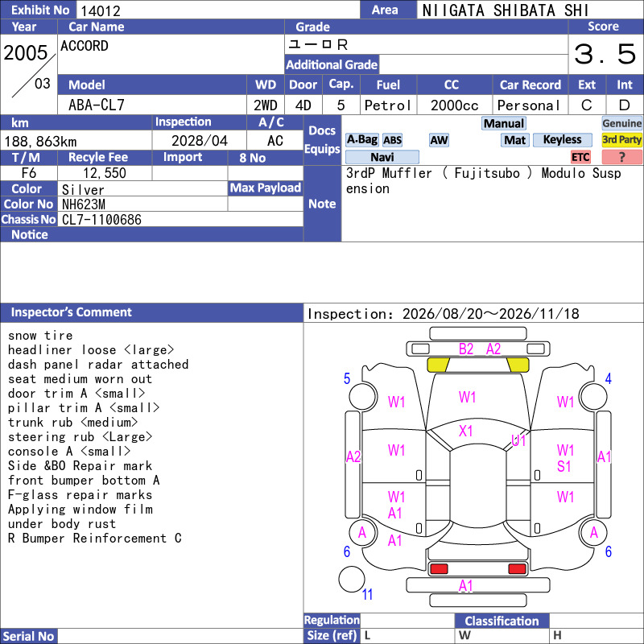This screenshot has width=644, height=644.
Task: Select the AW alloy wheel badge
Action: pos(439,140)
